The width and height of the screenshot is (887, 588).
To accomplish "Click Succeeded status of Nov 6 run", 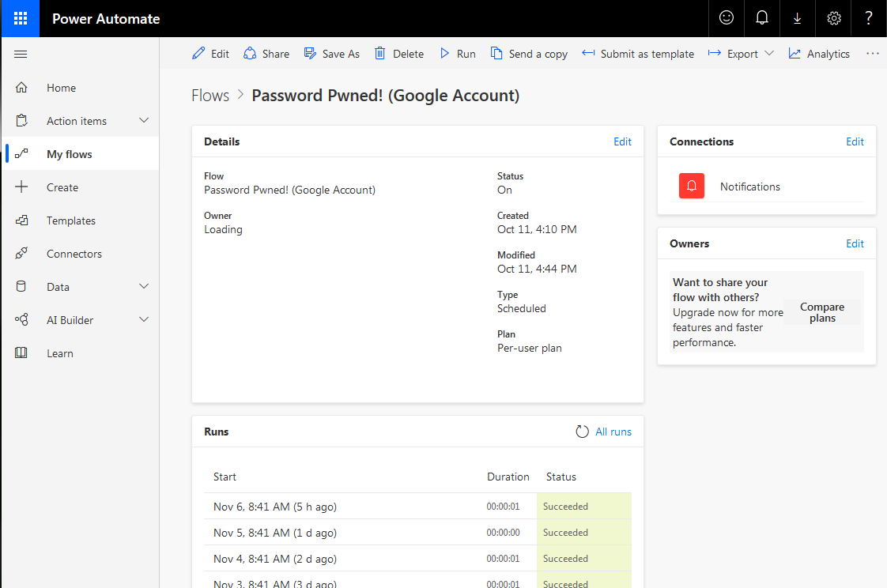I will point(565,507).
